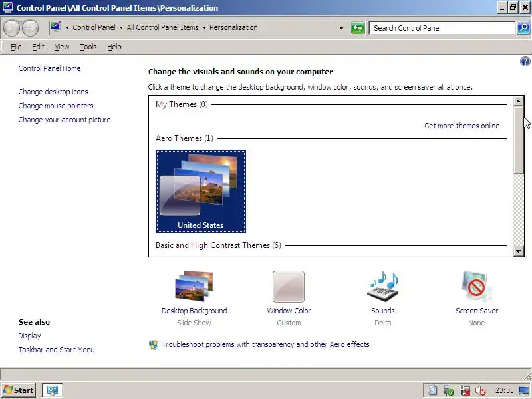Click the disconnected network tray icon
The height and width of the screenshot is (399, 532).
tap(464, 391)
